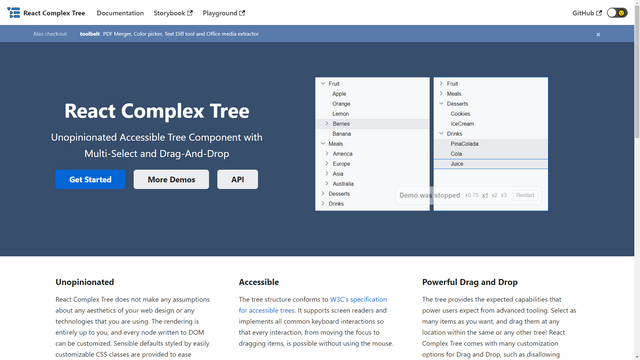Screen dimensions: 640x360
Task: Expand the Europe item chevron
Action: pos(327,163)
